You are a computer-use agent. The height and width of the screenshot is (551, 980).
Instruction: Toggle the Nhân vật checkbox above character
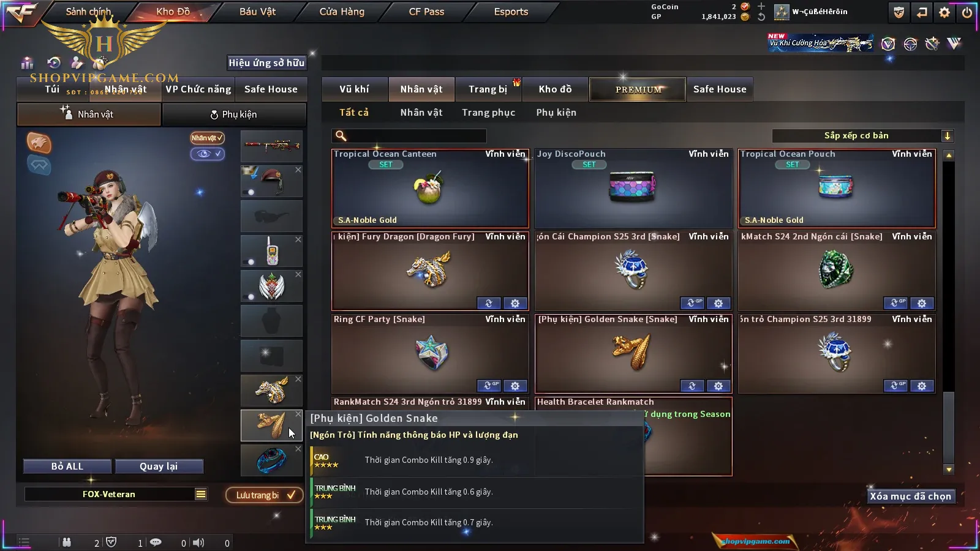207,138
